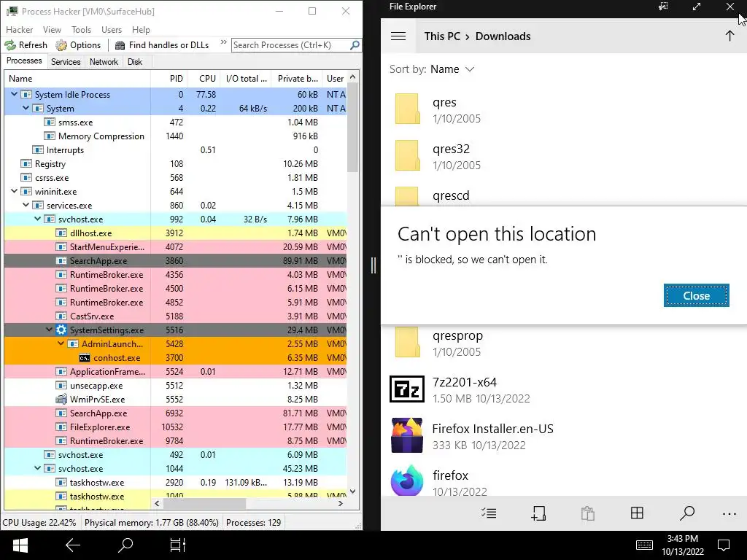Select the conhost.exe console icon
Image resolution: width=747 pixels, height=560 pixels.
coord(85,357)
